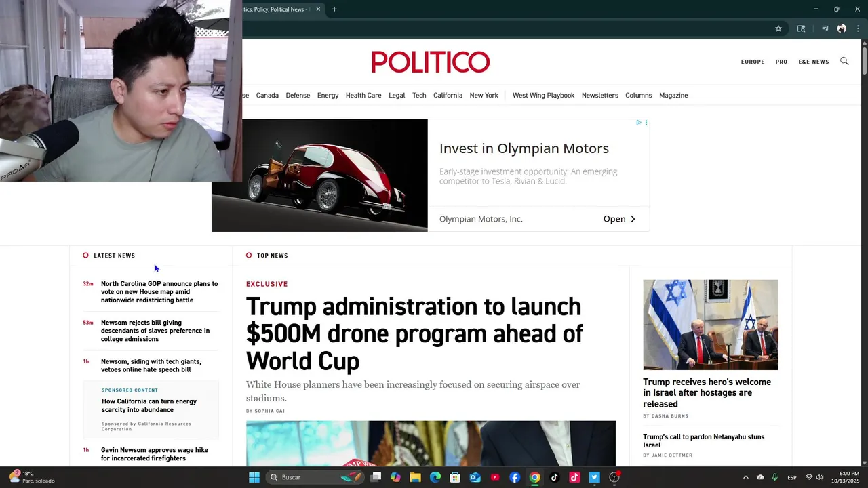Open the Health Care nav section
Image resolution: width=868 pixels, height=488 pixels.
coord(363,96)
